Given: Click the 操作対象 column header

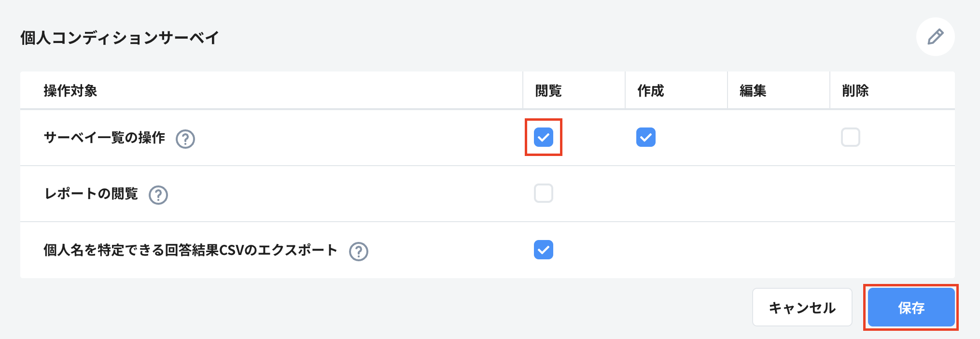Looking at the screenshot, I should (70, 91).
